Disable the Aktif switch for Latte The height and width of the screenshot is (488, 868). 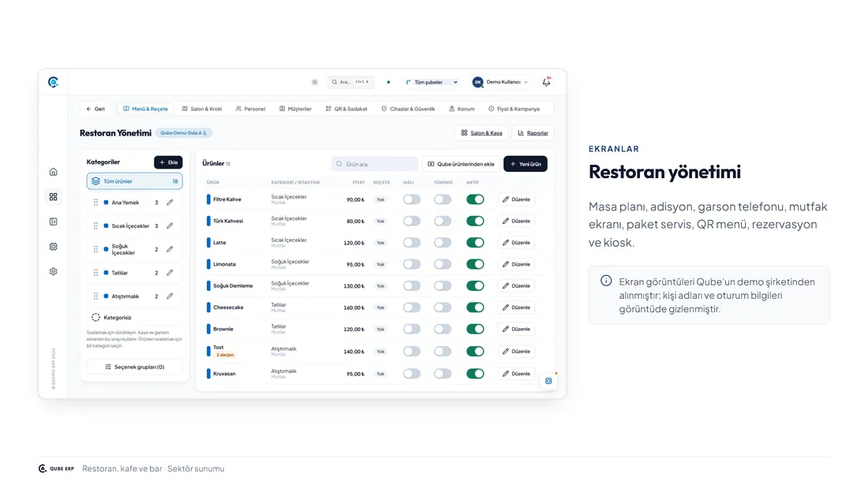pos(475,243)
